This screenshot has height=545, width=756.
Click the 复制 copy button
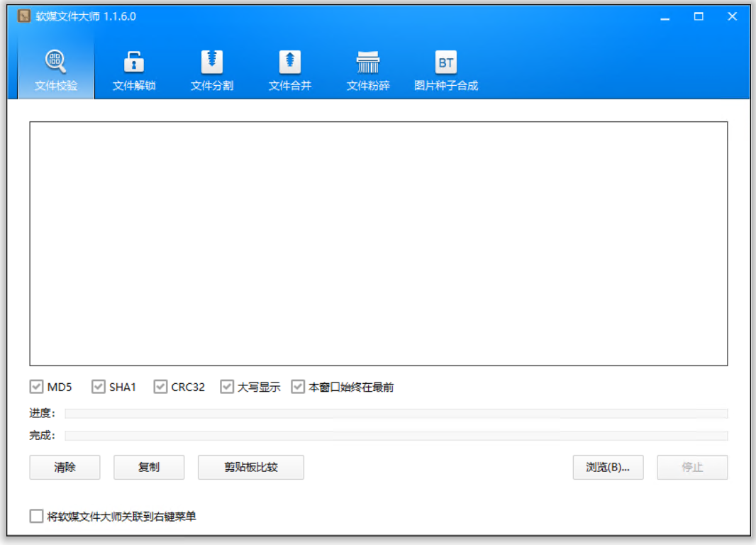coord(149,467)
